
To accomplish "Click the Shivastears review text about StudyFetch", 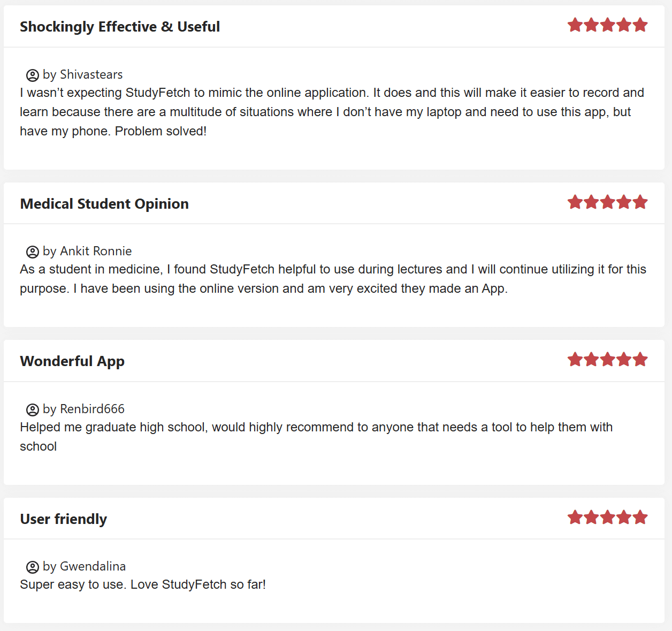I will pyautogui.click(x=332, y=112).
